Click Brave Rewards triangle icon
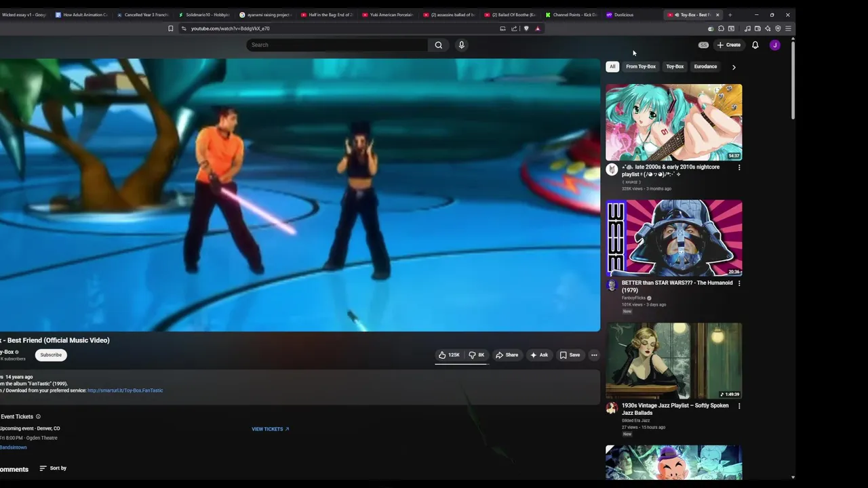Viewport: 868px width, 488px height. point(537,28)
